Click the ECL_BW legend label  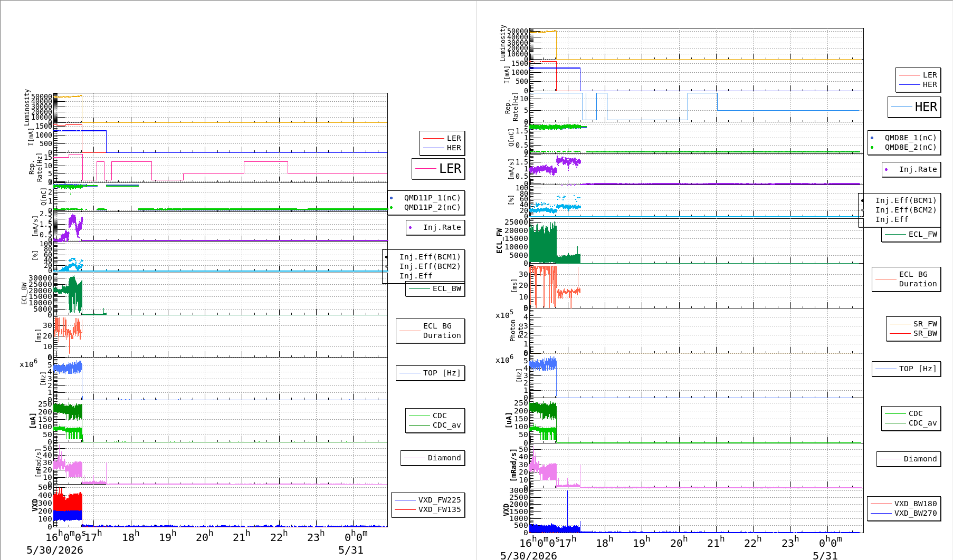click(x=446, y=288)
